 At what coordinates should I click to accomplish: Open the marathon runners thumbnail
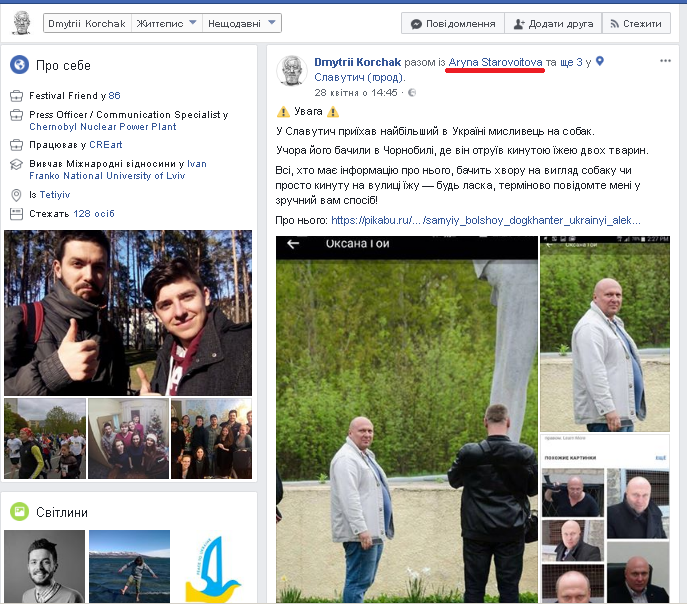45,438
